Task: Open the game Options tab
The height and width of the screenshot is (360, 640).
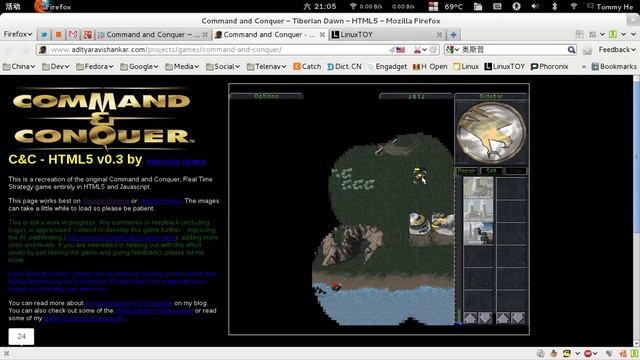Action: tap(266, 96)
